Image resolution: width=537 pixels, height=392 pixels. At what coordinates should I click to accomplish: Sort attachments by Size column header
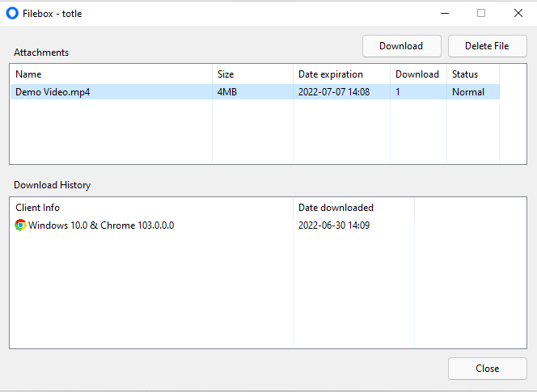coord(253,74)
